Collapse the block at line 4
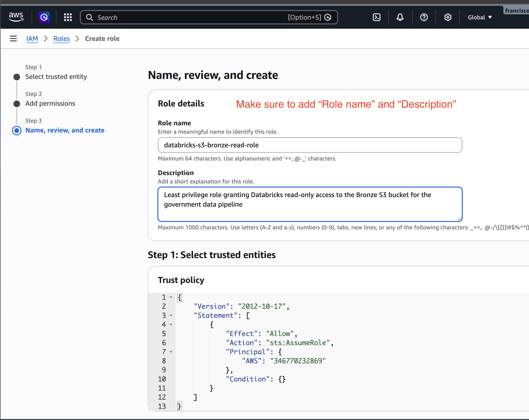Viewport: 529px width, 420px height. click(x=171, y=325)
